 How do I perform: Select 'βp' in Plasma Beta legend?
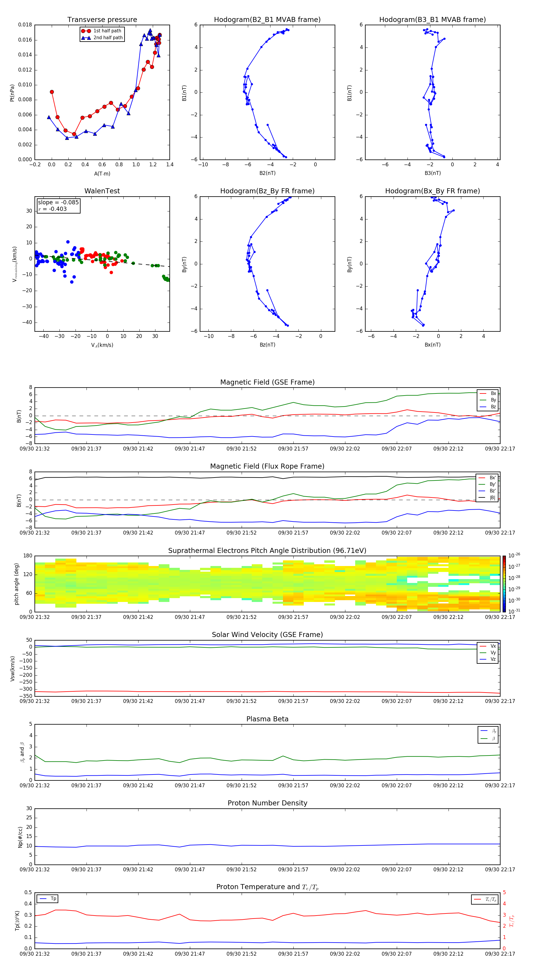coord(488,731)
